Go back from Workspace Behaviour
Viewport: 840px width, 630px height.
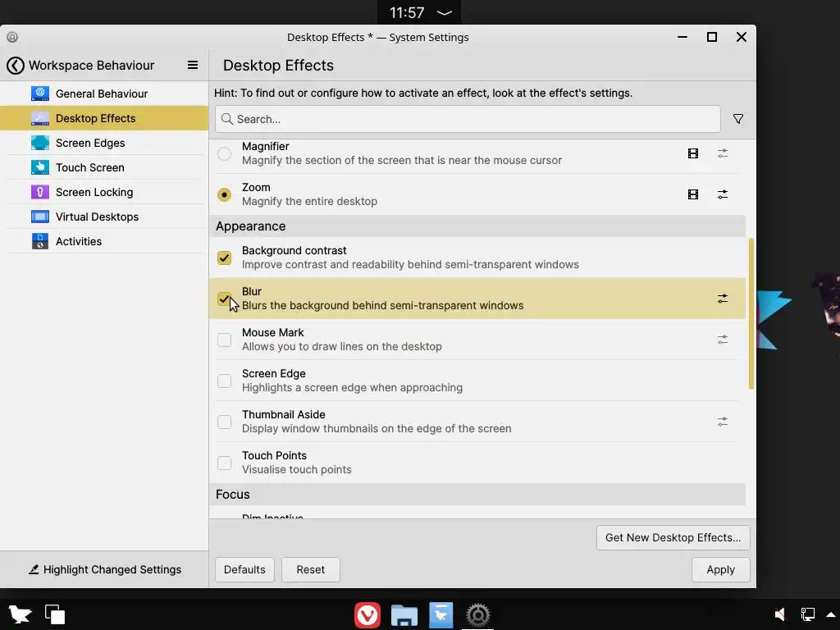tap(15, 66)
